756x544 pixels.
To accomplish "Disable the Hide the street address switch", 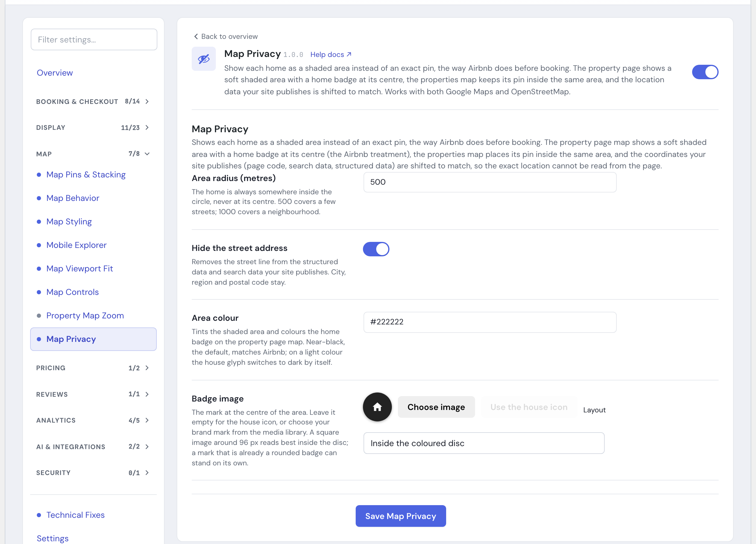I will point(376,249).
